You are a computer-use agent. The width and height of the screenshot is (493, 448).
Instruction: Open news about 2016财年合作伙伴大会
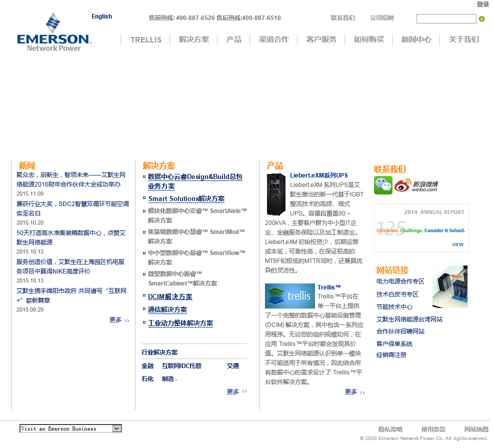(x=71, y=179)
